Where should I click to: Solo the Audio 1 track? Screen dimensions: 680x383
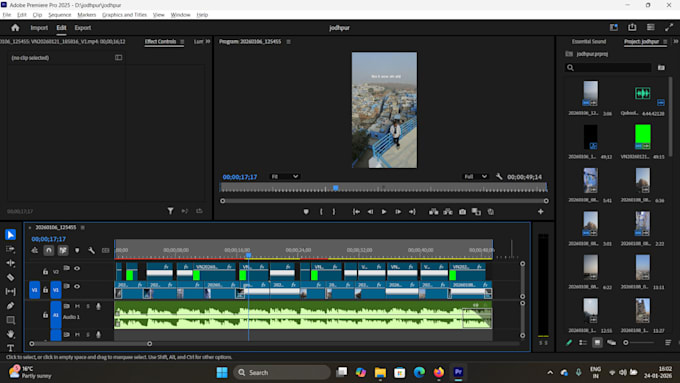pos(88,306)
